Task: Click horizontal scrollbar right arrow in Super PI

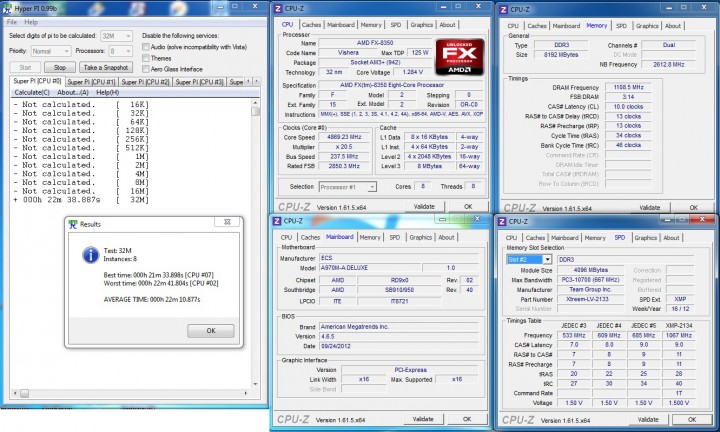Action: (x=246, y=393)
